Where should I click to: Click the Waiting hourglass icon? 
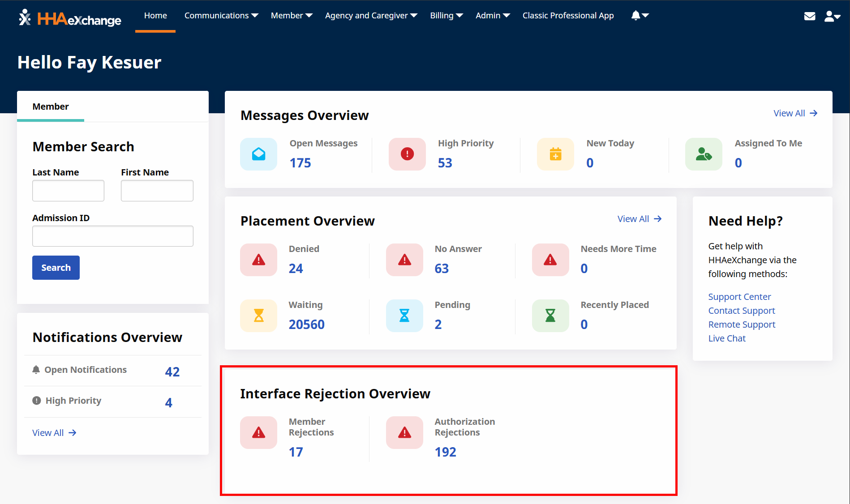click(x=258, y=316)
